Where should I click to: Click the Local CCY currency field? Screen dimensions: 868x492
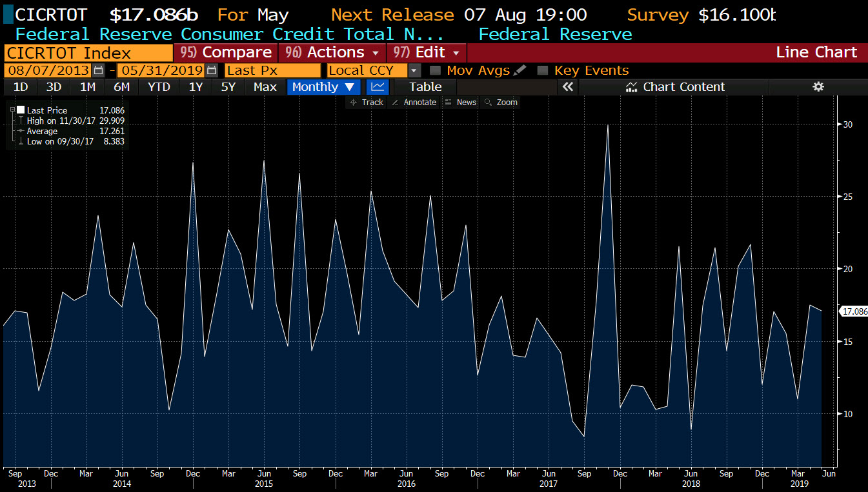pyautogui.click(x=367, y=70)
